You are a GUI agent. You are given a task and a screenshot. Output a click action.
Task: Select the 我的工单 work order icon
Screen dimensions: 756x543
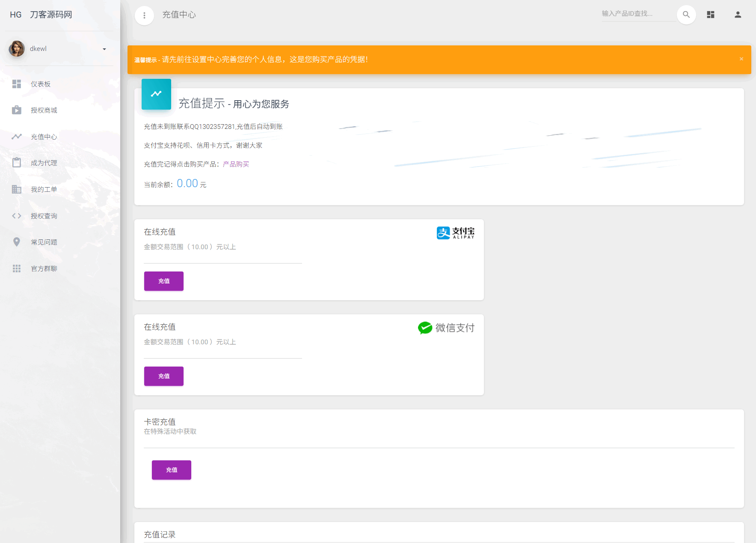click(x=17, y=189)
